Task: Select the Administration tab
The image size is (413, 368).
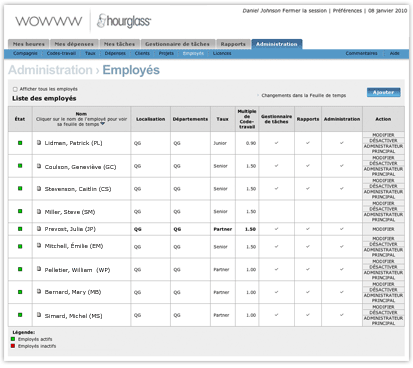Action: click(277, 44)
